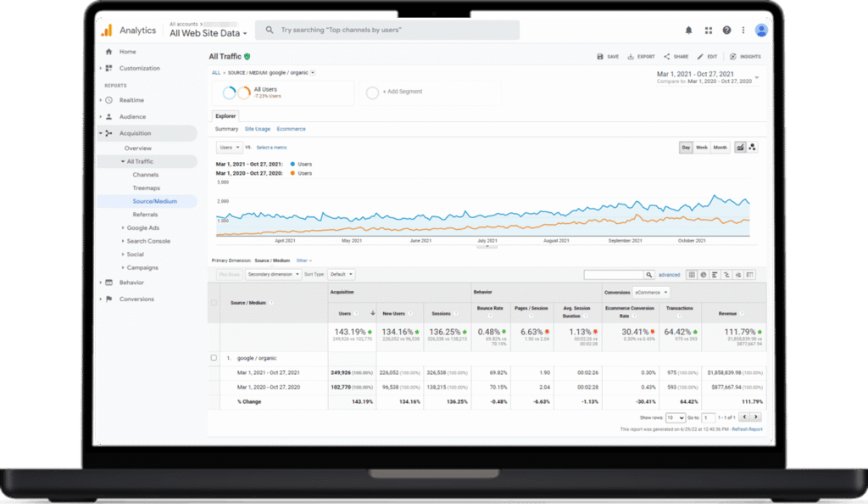Open the user account avatar
Screen dimensions: 868x504
(760, 30)
